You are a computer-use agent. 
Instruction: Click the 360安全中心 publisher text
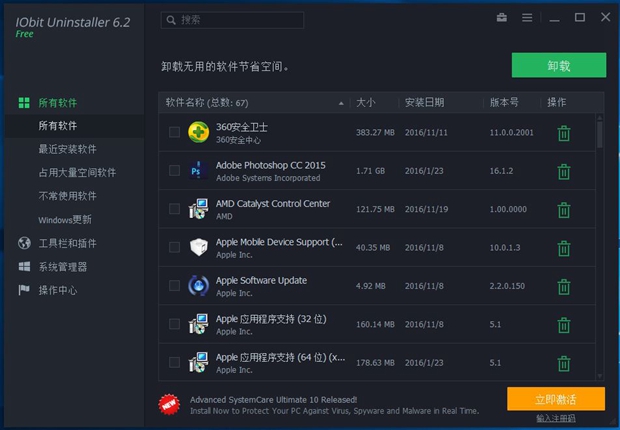coord(238,140)
